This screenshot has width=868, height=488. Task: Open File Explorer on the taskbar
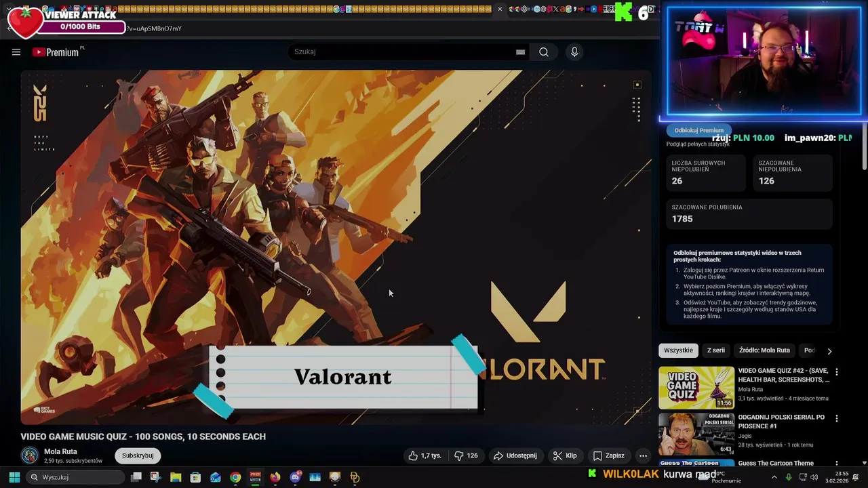176,477
